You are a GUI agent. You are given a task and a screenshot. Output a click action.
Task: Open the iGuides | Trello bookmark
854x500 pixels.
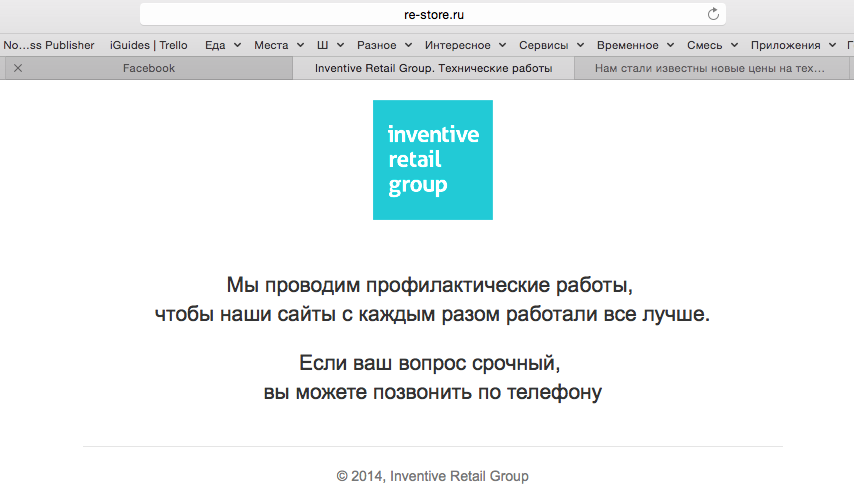tap(149, 45)
